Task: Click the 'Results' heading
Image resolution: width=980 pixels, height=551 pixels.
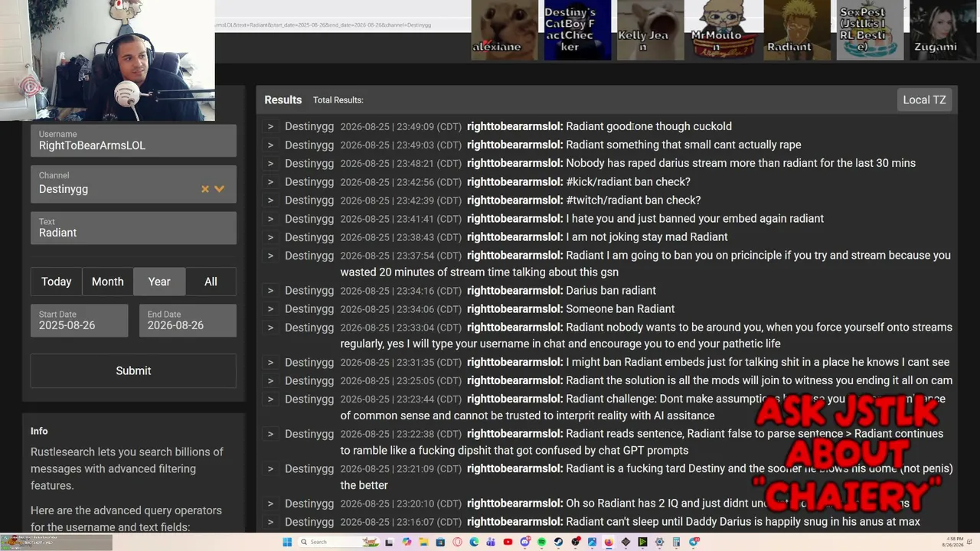Action: [283, 99]
